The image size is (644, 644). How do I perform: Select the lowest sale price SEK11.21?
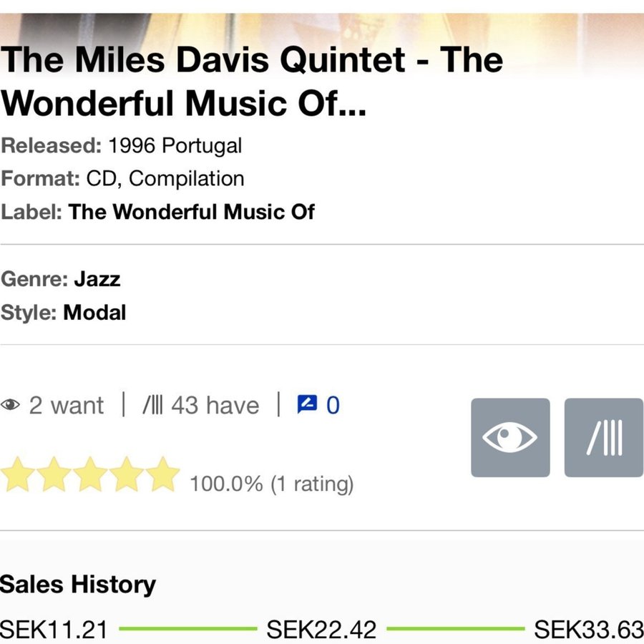(x=54, y=630)
